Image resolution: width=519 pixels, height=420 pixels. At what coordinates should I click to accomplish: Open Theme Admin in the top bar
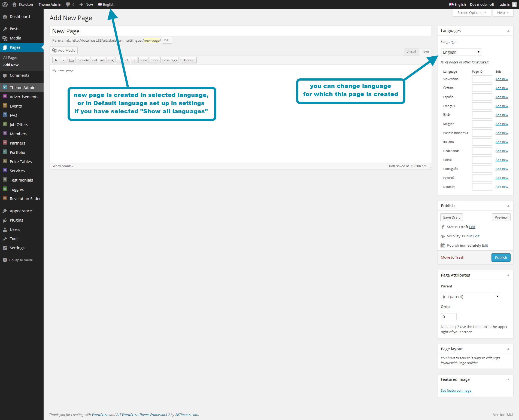pos(50,4)
